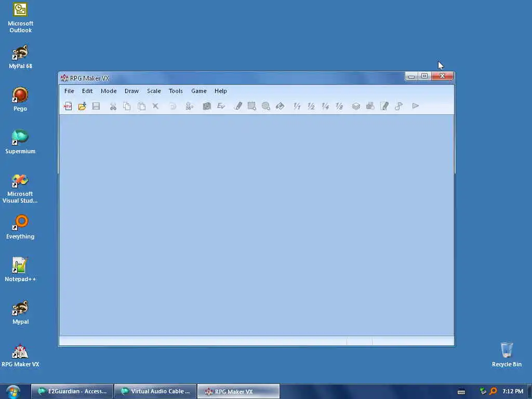Open the Scale menu
Screen dimensions: 532x399
pyautogui.click(x=154, y=91)
